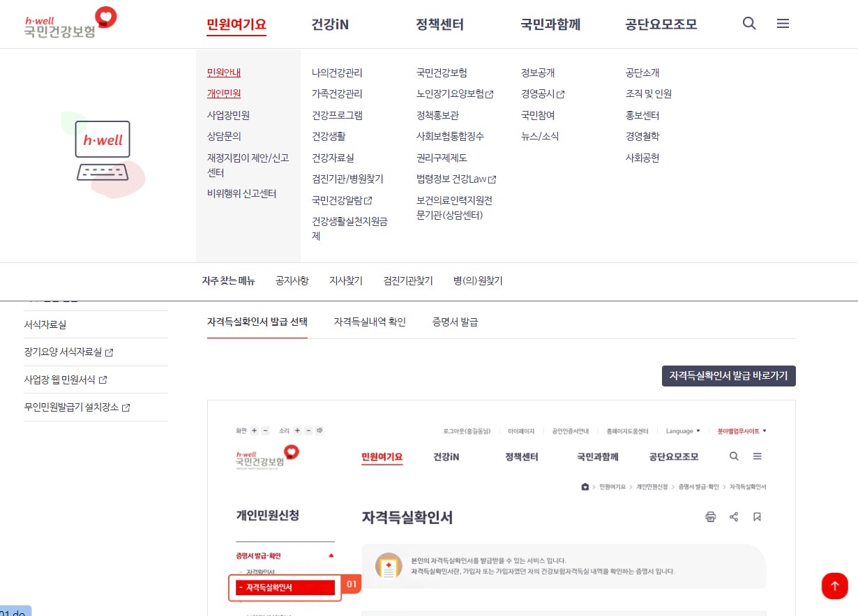Click external link icon beside 사업장 웹 민원서식
This screenshot has height=616, width=858.
pyautogui.click(x=103, y=380)
